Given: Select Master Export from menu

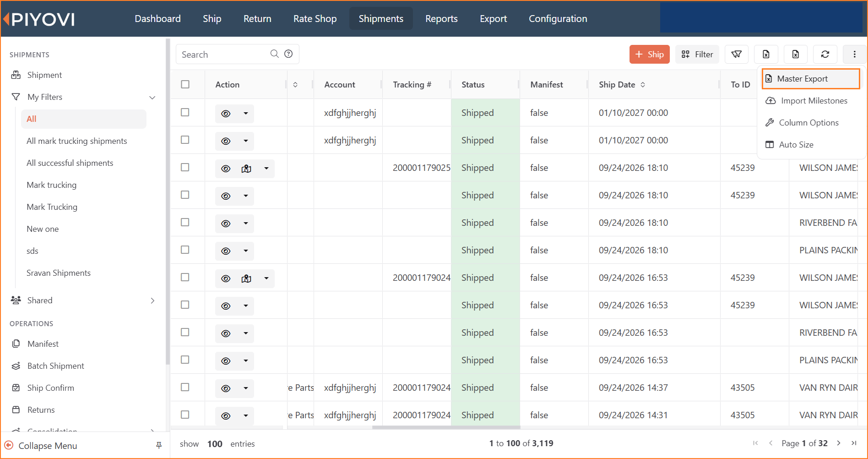Looking at the screenshot, I should [x=811, y=79].
